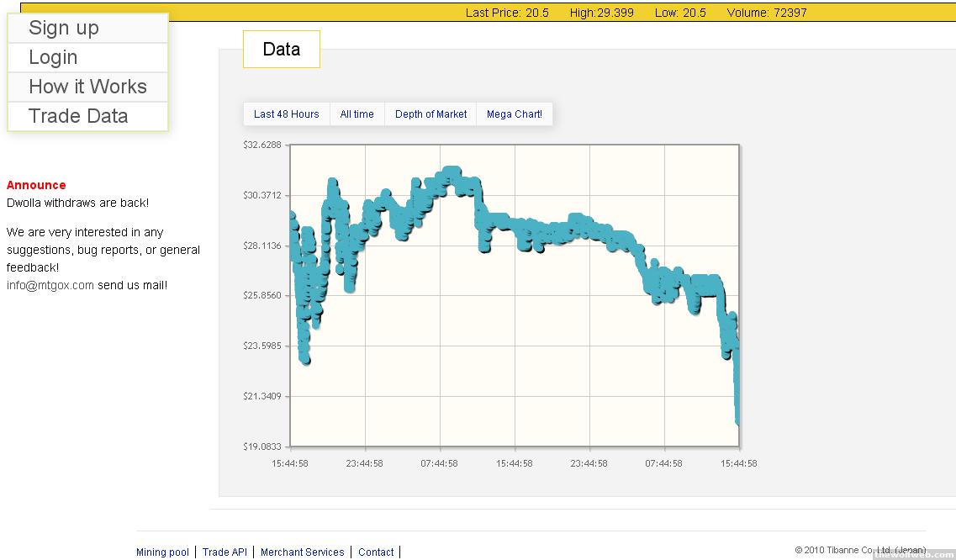
Task: Click the Low price in ticker bar
Action: pos(680,13)
